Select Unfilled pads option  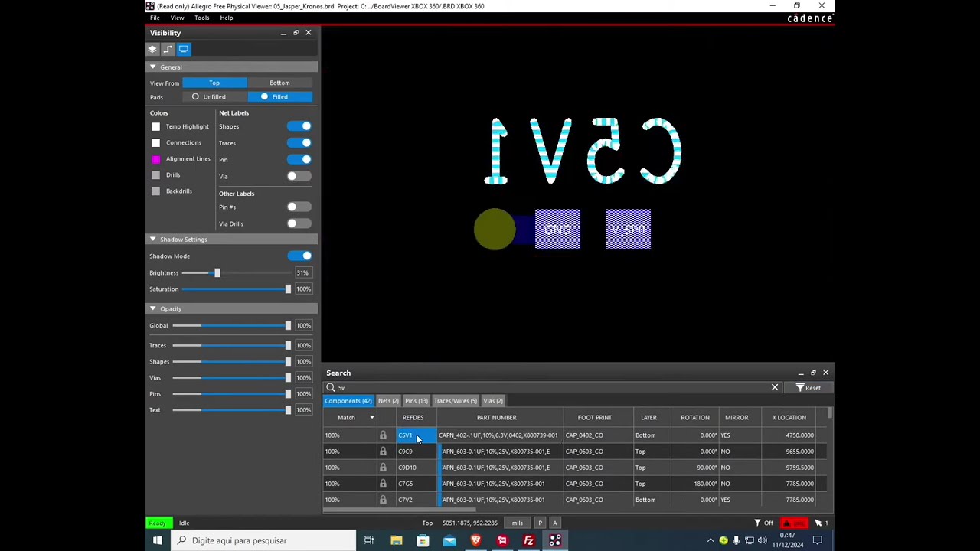[215, 97]
